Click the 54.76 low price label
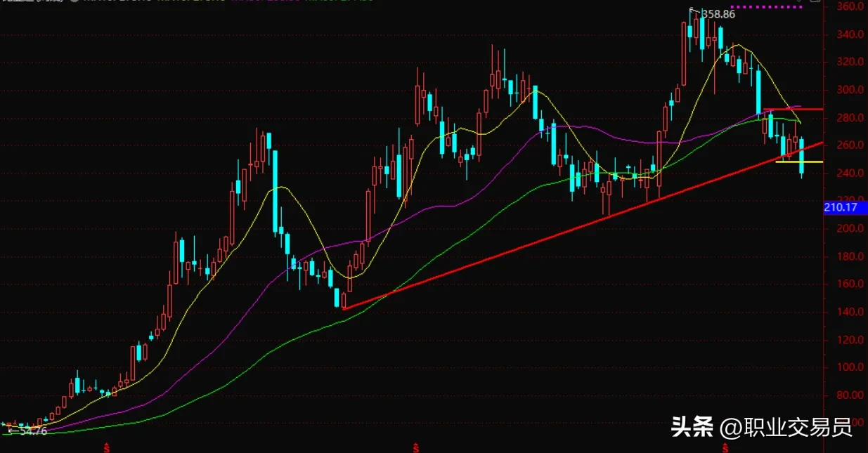 pos(33,431)
